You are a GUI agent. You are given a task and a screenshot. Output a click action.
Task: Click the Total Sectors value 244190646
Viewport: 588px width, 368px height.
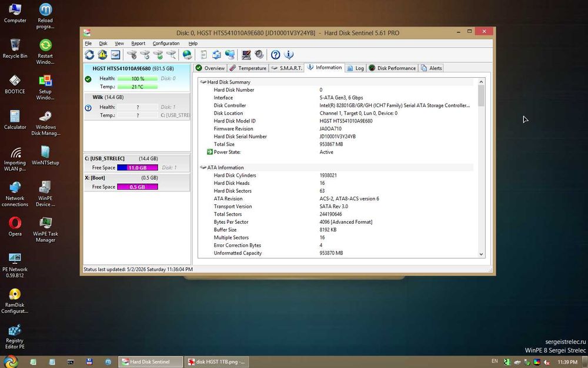click(x=330, y=214)
